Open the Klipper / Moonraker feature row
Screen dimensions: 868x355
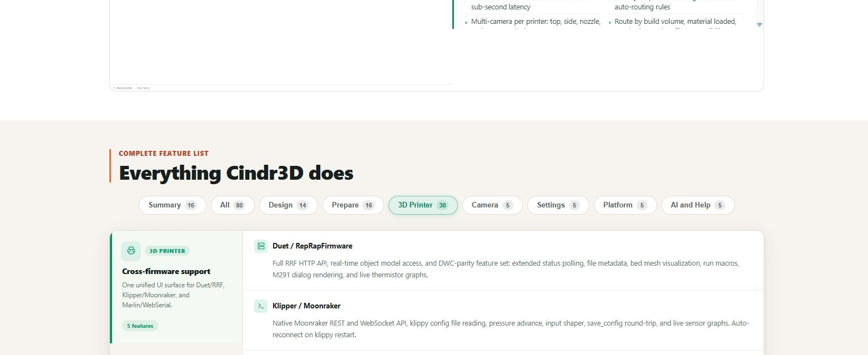[503, 321]
